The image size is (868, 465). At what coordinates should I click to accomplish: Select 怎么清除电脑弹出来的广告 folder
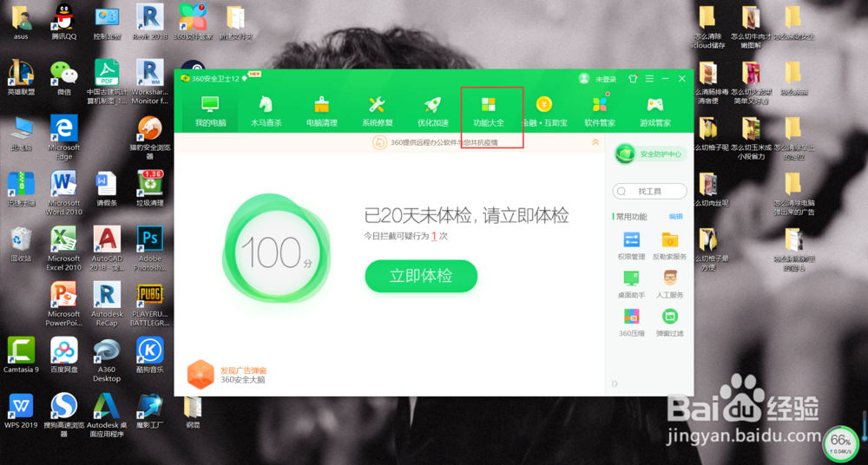click(794, 193)
